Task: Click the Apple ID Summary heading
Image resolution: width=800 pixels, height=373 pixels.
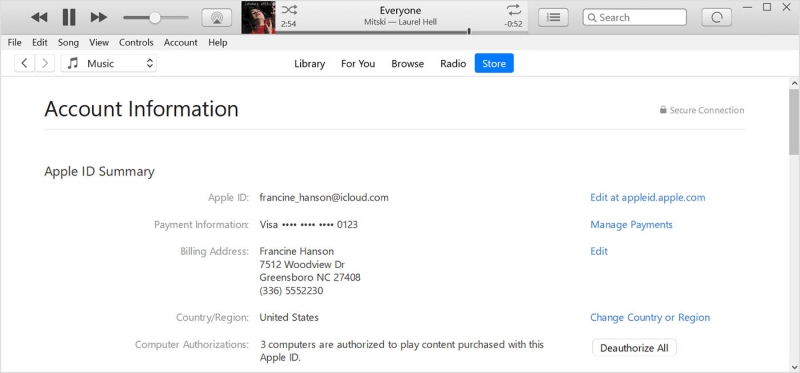Action: click(x=99, y=172)
